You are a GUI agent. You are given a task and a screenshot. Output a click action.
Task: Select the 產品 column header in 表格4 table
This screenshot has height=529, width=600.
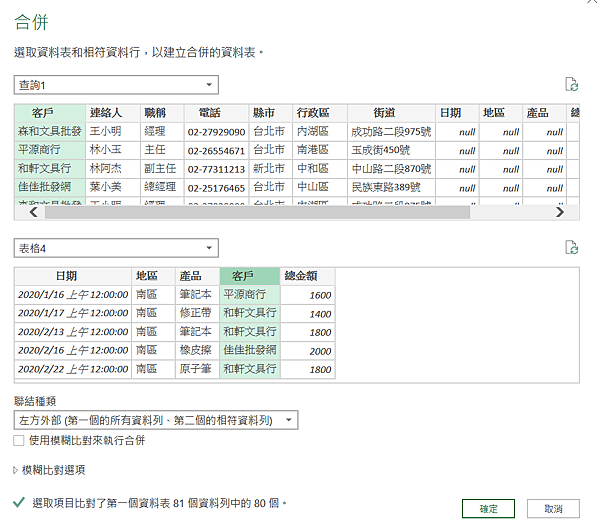pos(197,276)
